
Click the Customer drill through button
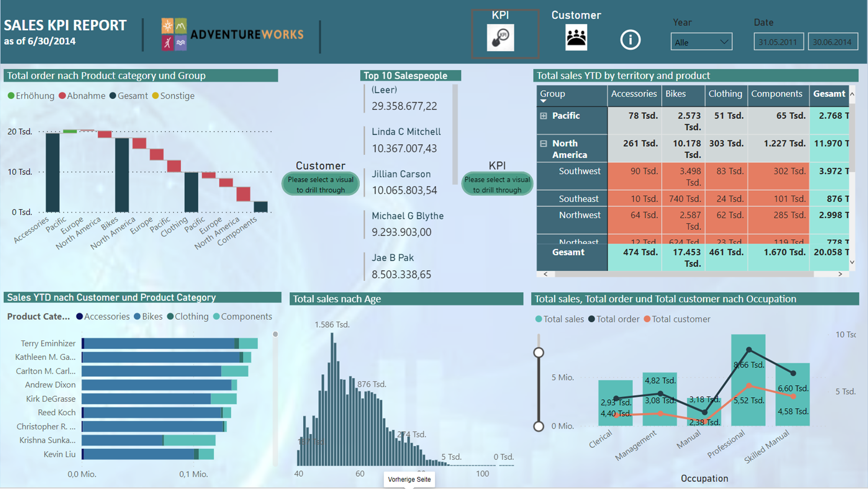point(321,184)
